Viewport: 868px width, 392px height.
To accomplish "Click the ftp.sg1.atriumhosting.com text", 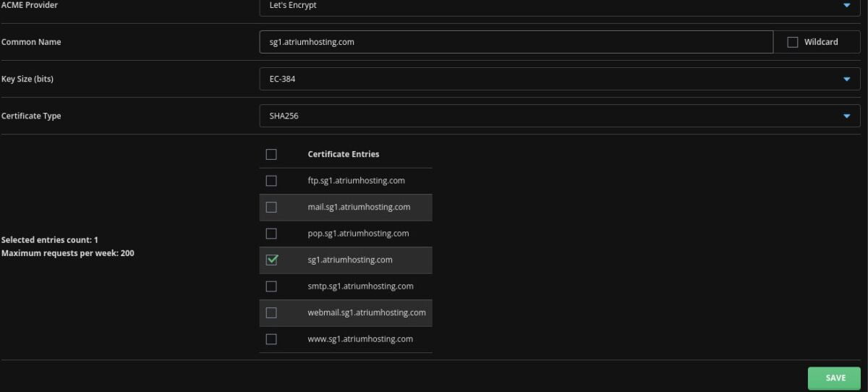I will click(356, 181).
